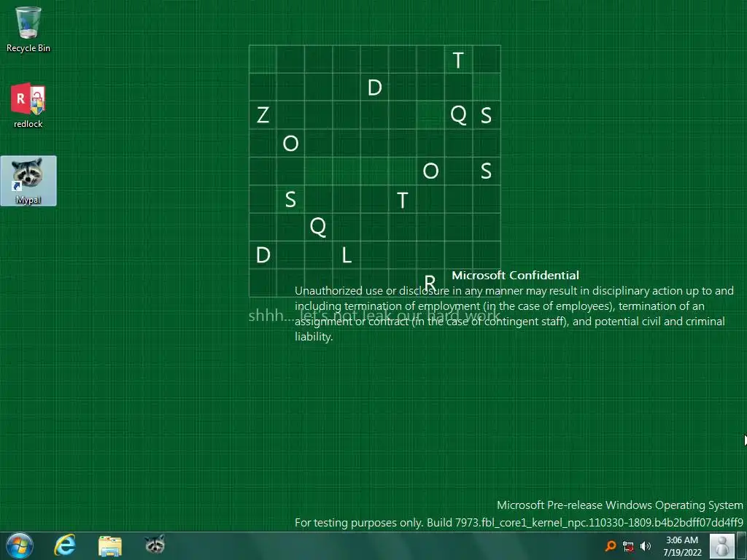Select the redlock desktop shortcut
This screenshot has width=747, height=560.
[28, 105]
